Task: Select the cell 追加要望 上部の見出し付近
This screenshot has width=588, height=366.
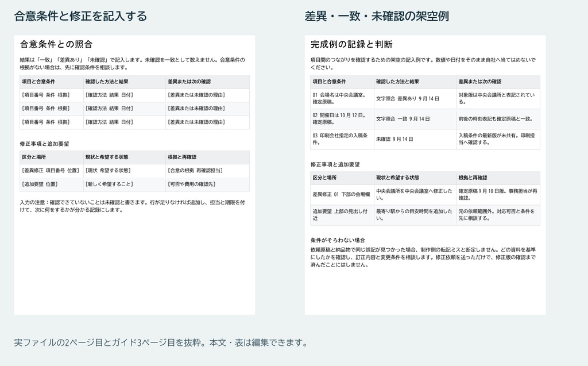Action: tap(342, 215)
